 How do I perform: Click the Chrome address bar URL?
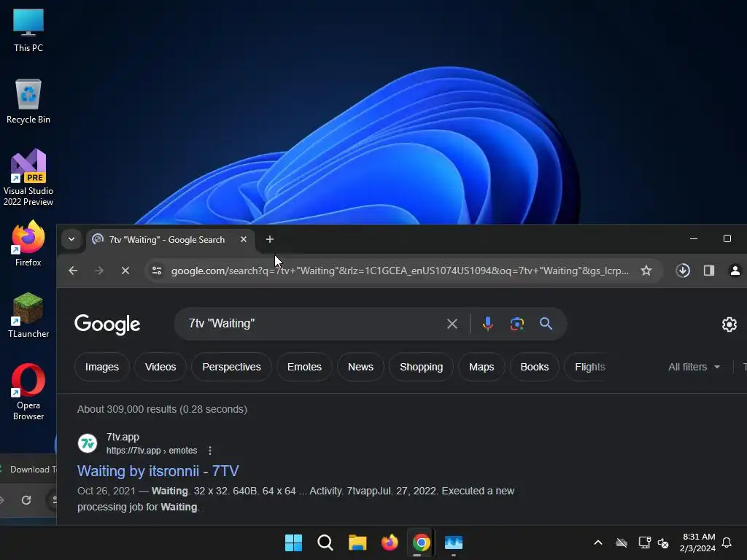click(400, 271)
